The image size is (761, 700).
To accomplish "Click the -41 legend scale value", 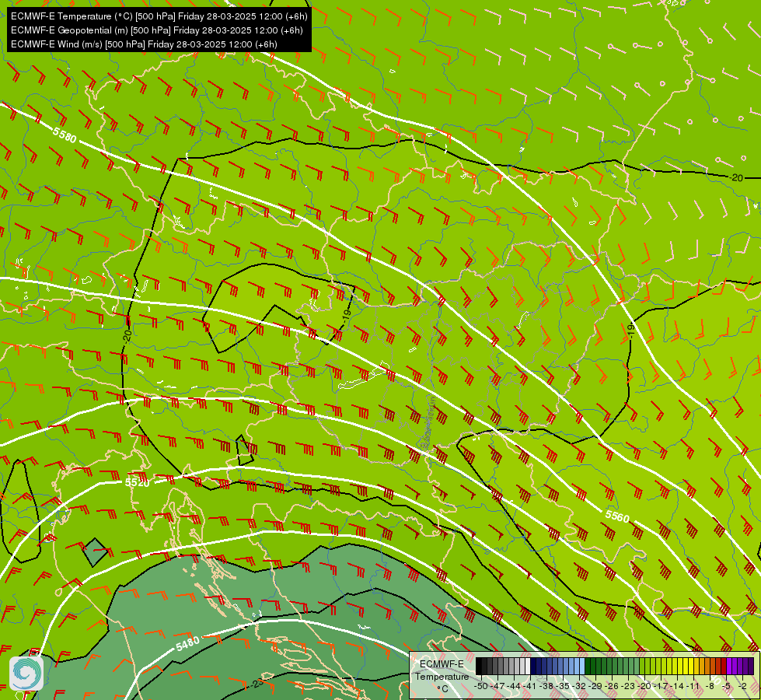I will click(530, 686).
